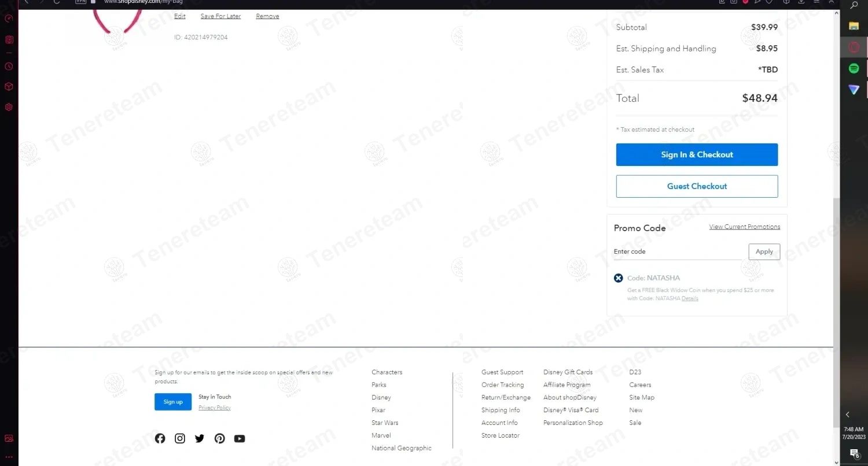Open shopDisney YouTube icon

click(x=240, y=438)
